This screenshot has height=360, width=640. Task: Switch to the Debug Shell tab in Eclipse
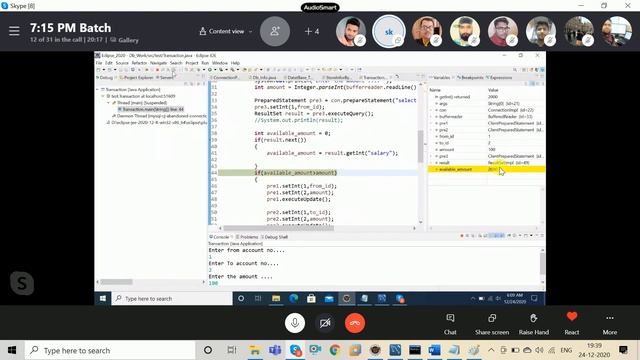click(x=275, y=237)
